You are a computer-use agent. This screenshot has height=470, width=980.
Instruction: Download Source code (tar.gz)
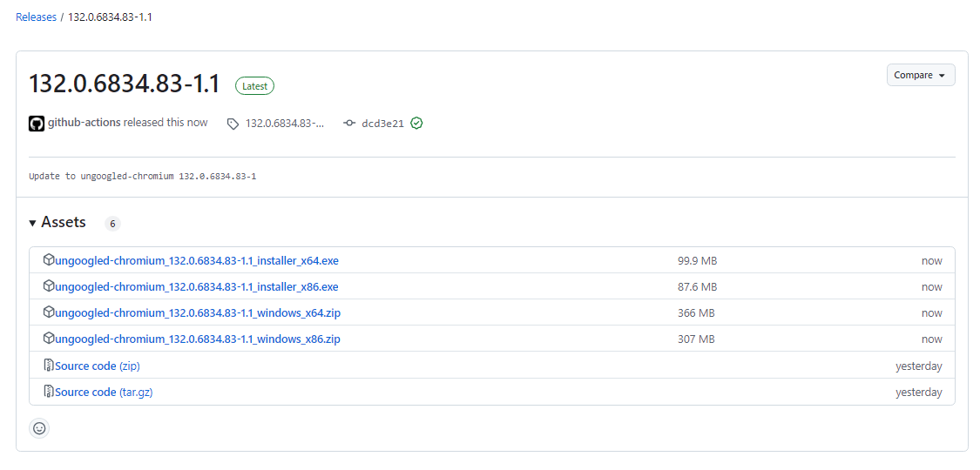[x=104, y=393]
